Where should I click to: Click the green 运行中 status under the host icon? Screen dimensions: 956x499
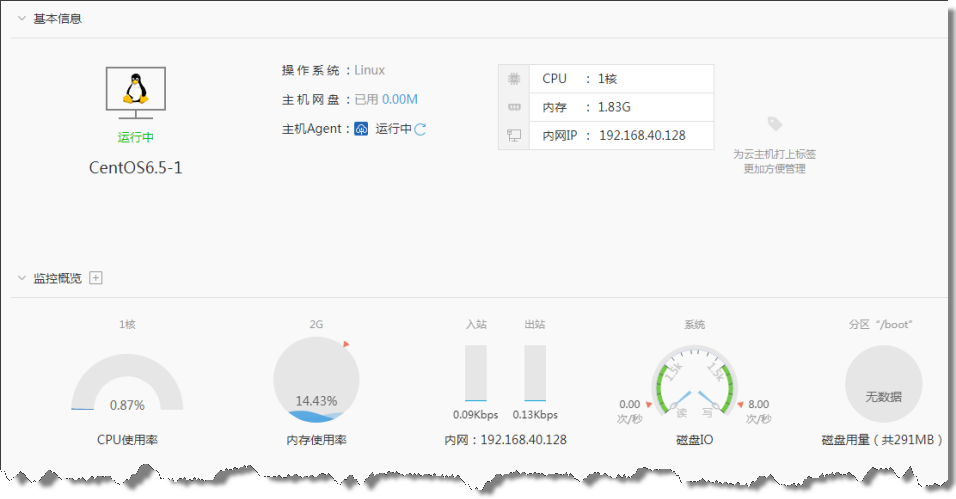[136, 138]
